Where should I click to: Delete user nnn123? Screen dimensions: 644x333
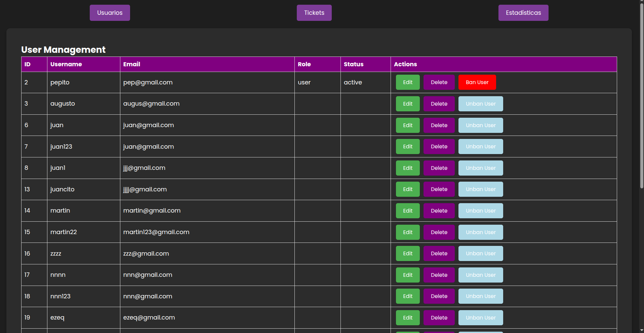coord(439,296)
